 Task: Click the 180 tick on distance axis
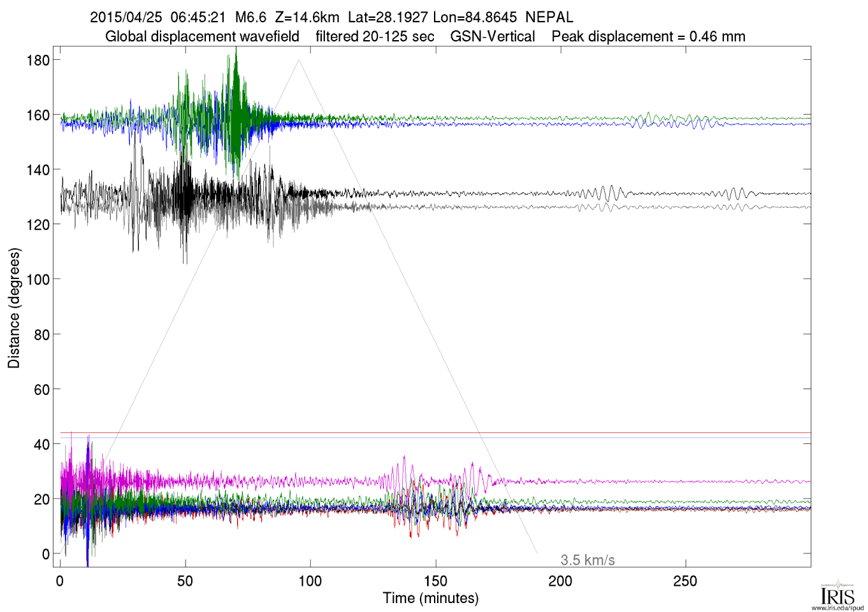click(x=38, y=60)
